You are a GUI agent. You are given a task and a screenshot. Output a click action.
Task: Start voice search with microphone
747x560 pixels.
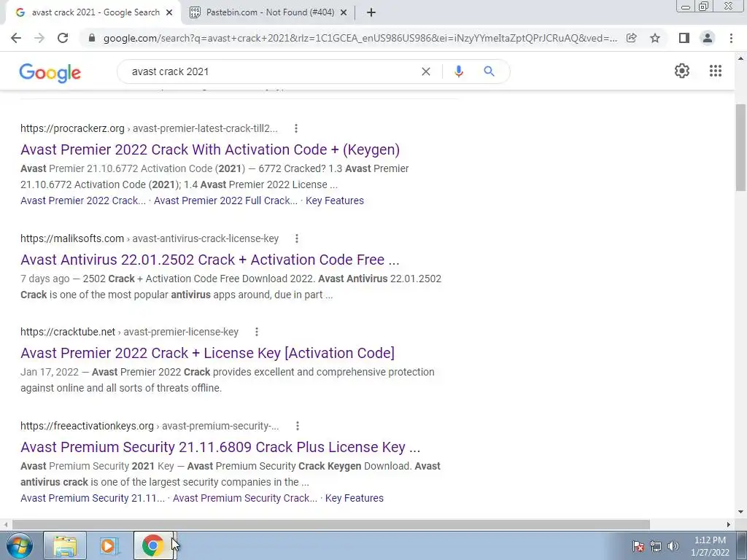(x=459, y=71)
